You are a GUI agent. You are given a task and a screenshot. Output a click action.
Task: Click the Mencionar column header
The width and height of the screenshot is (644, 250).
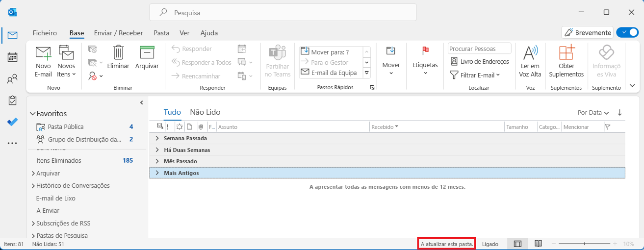[x=582, y=127]
